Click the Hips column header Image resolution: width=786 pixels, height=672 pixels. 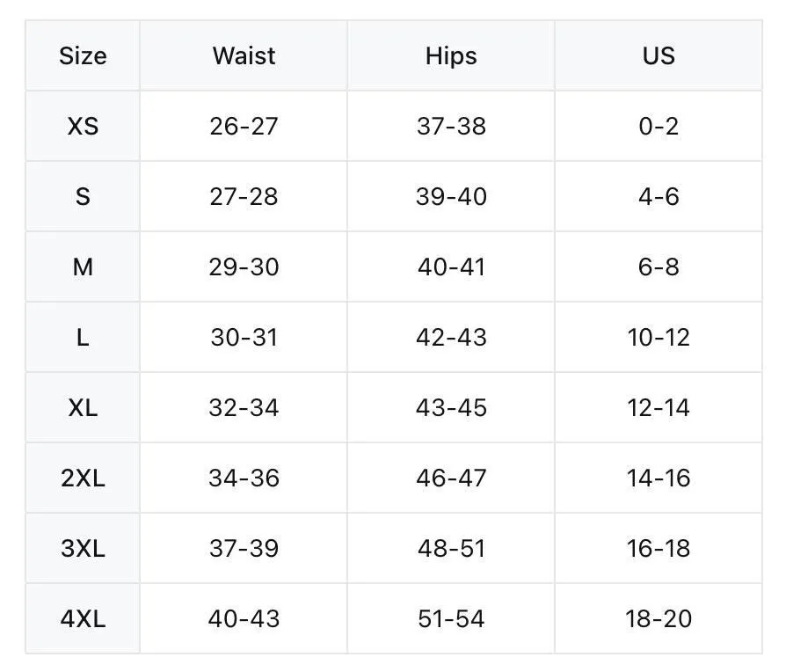pos(451,55)
